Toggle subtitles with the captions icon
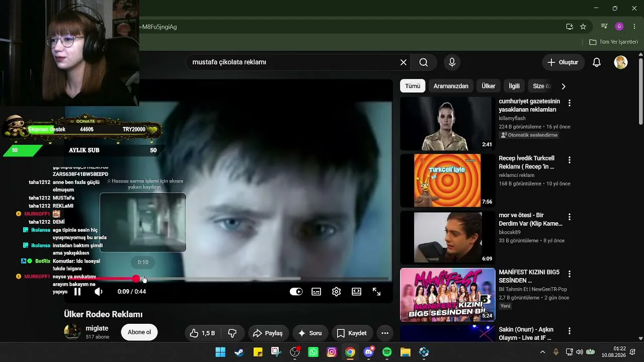This screenshot has height=362, width=644. tap(316, 292)
